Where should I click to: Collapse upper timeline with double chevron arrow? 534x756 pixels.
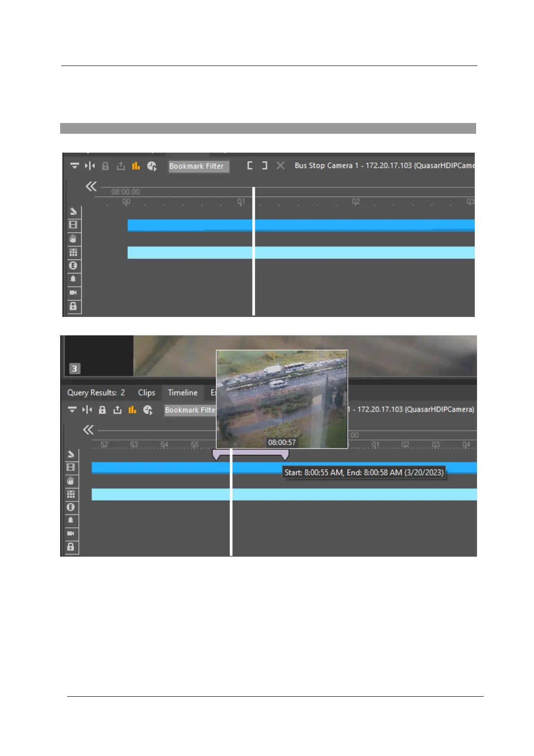coord(91,187)
